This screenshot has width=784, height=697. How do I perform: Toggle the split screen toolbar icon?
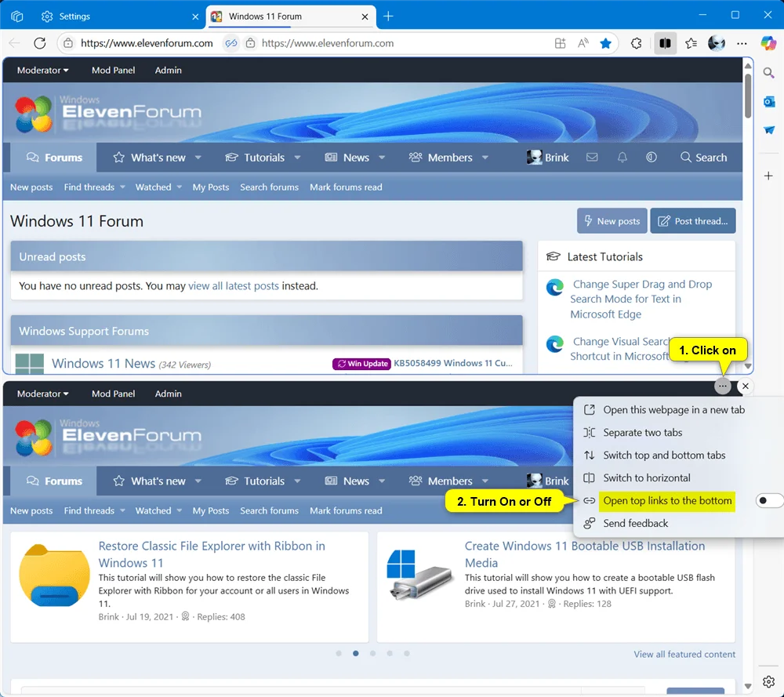pyautogui.click(x=665, y=43)
